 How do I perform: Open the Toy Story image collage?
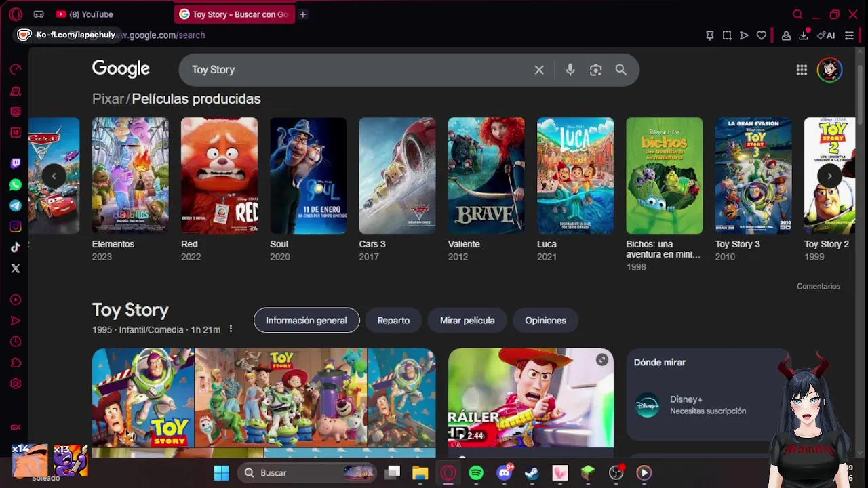[x=264, y=398]
